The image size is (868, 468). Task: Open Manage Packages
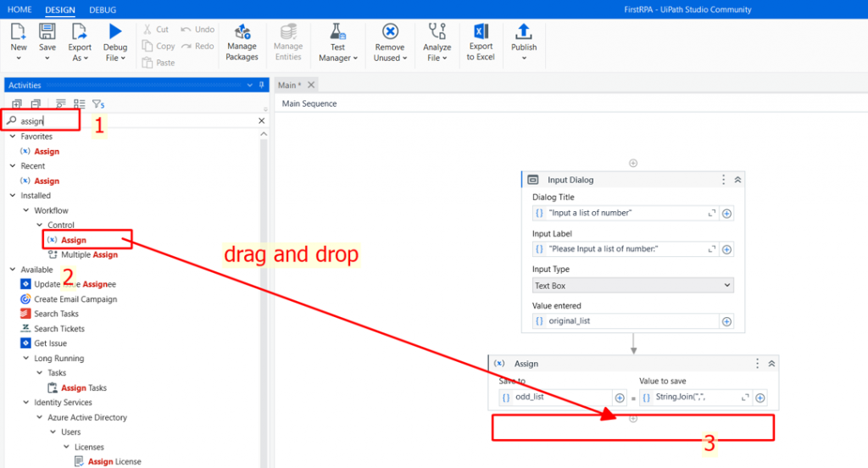pos(242,42)
